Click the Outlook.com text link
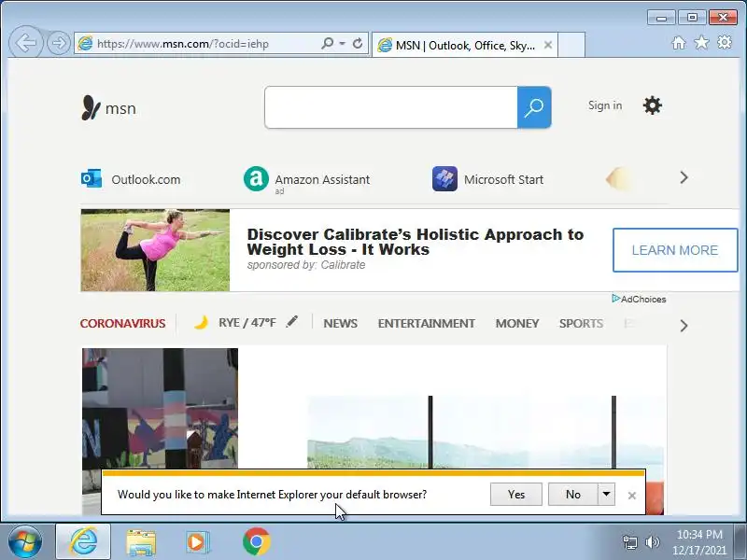Screen dimensions: 747x560 pos(146,179)
